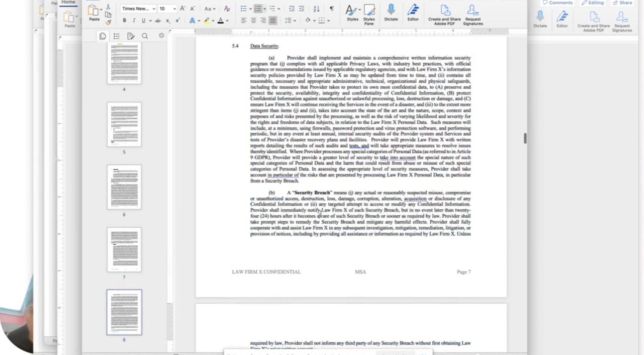Switch sidebar to the document headings list
The image size is (644, 355).
[x=117, y=36]
